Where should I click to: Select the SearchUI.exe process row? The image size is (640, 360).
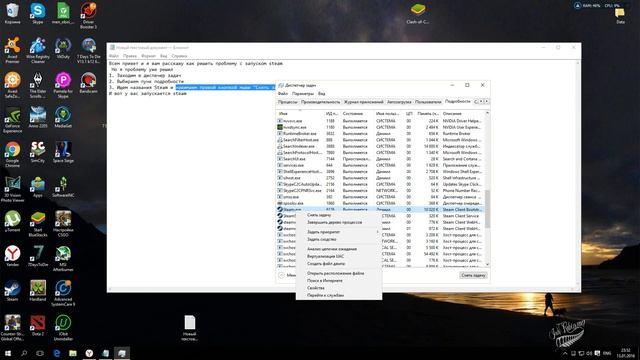[x=380, y=159]
